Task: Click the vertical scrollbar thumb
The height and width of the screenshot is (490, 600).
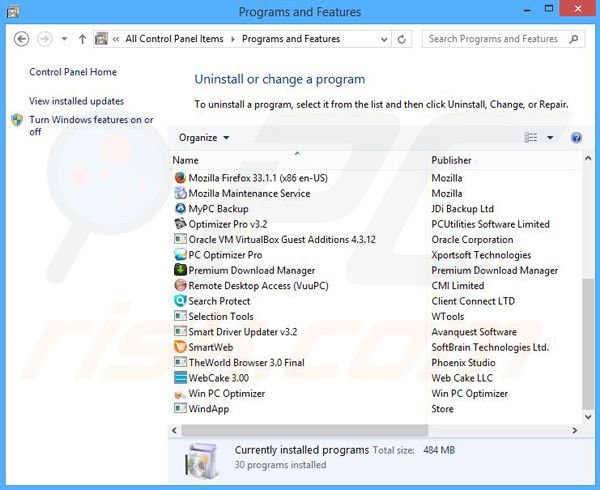Action: 588,344
